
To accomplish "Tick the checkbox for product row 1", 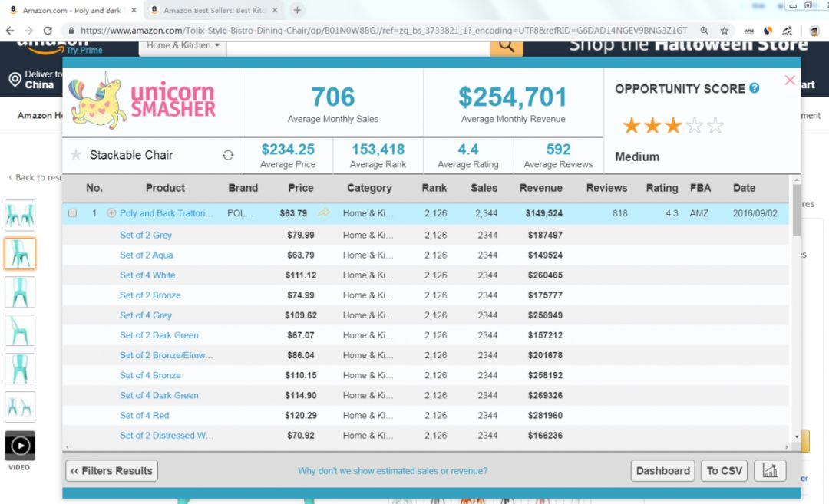I will click(x=72, y=213).
